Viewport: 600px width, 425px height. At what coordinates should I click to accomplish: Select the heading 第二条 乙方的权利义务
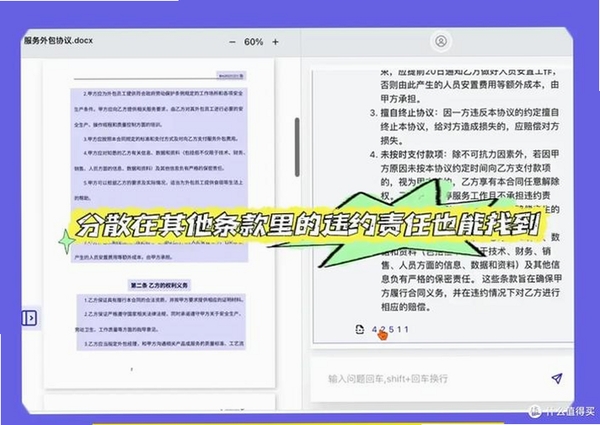point(159,285)
